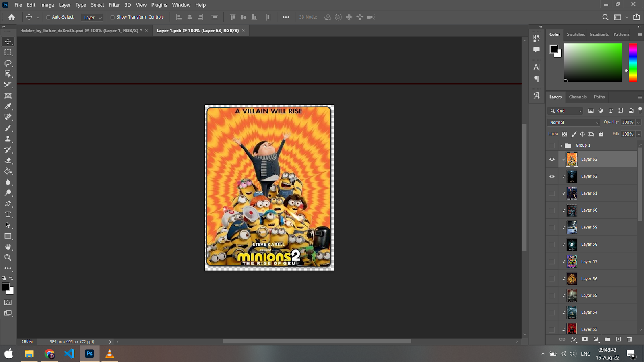
Task: Select the Object Selection tool
Action: 8,74
